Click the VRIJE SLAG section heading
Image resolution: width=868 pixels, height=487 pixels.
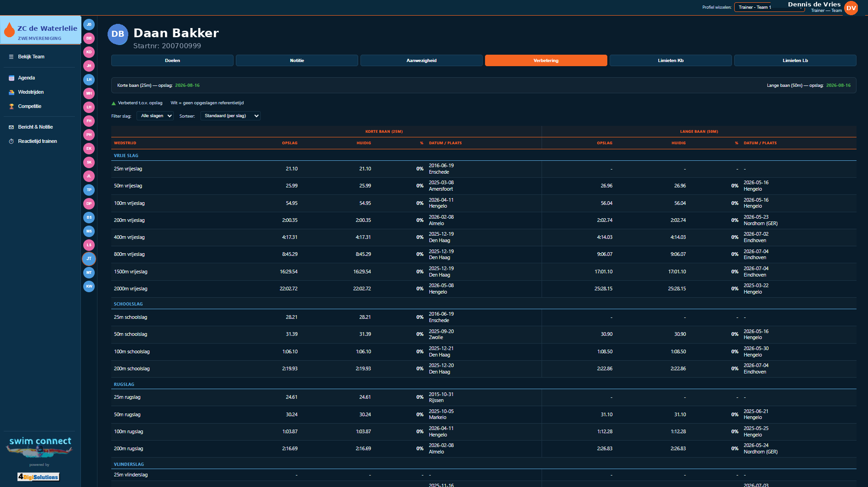click(x=126, y=156)
